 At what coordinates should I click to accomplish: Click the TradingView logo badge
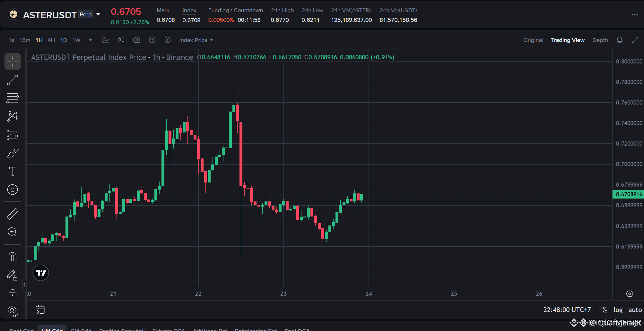coord(41,273)
